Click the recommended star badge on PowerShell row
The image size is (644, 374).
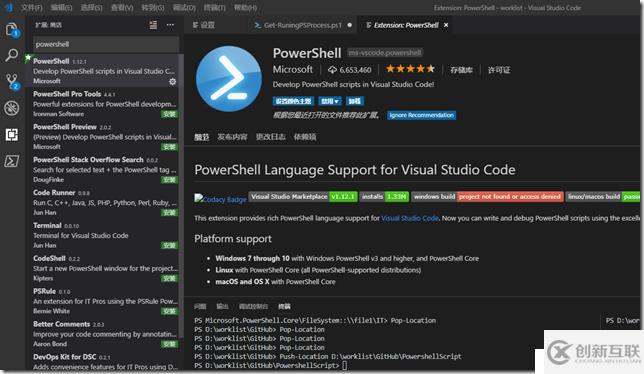coord(28,57)
